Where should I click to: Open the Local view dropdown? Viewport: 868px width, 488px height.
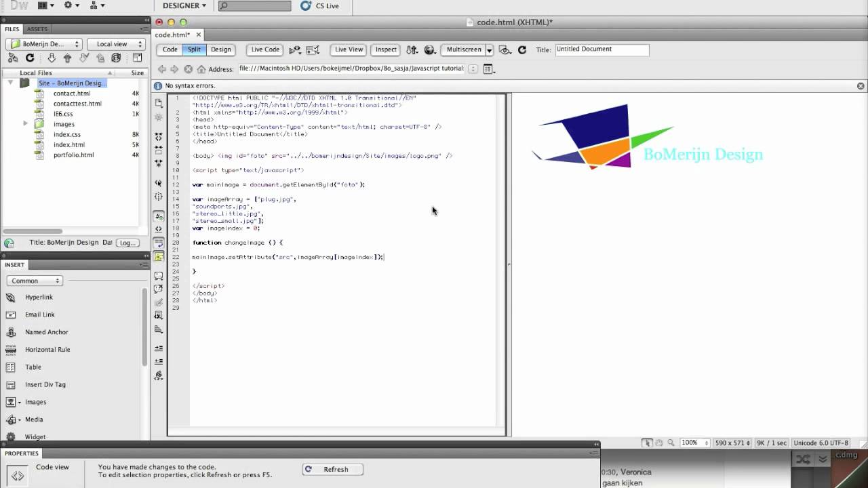(116, 44)
